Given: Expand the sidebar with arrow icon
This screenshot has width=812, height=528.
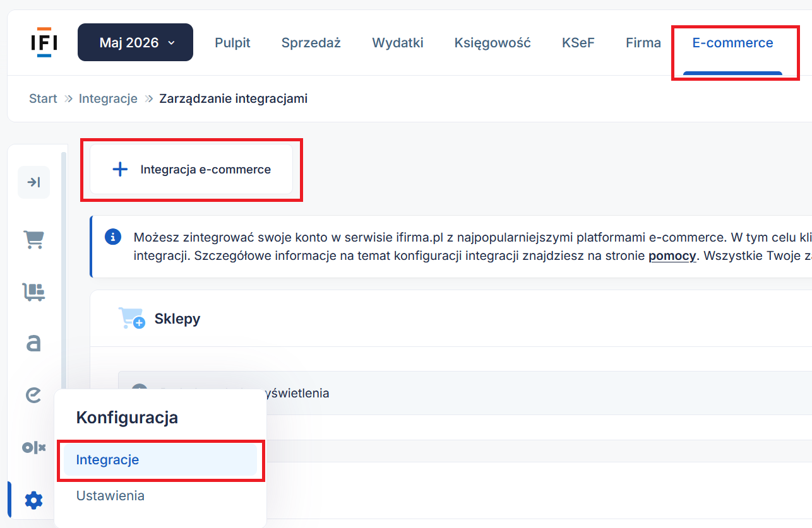Looking at the screenshot, I should pos(33,182).
